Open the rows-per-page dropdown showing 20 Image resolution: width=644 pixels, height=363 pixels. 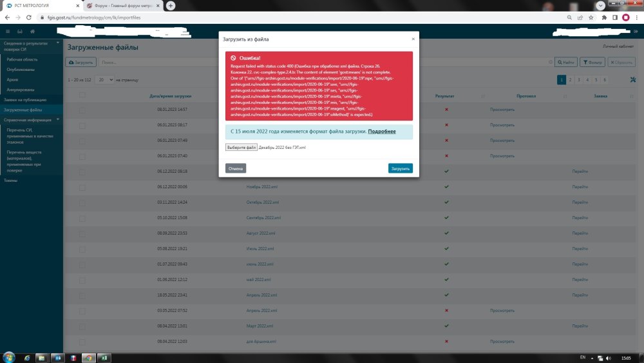point(104,79)
